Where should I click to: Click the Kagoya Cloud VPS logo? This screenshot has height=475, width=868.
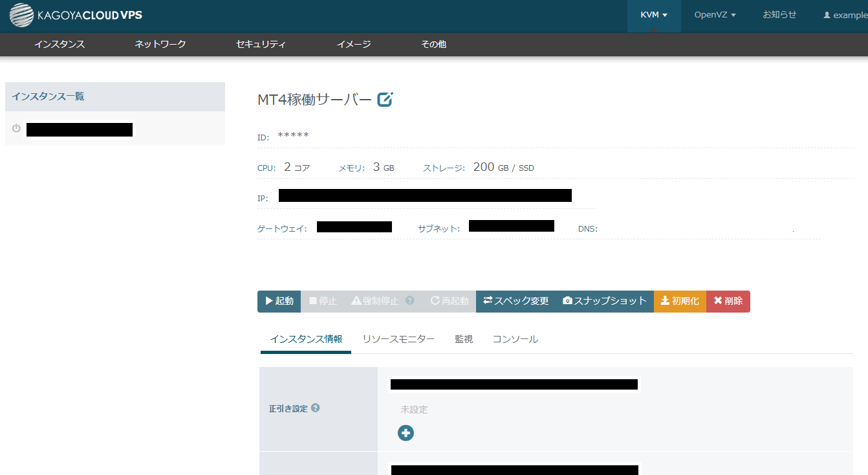[x=76, y=16]
